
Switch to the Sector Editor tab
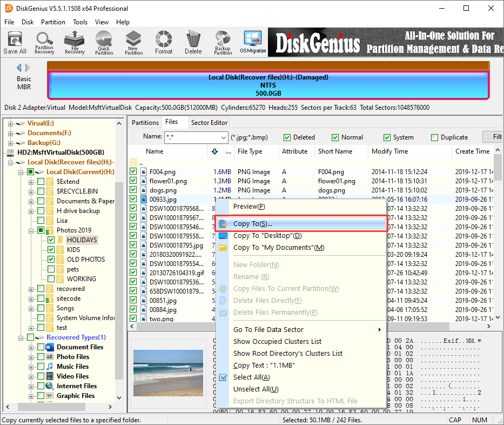tap(209, 123)
